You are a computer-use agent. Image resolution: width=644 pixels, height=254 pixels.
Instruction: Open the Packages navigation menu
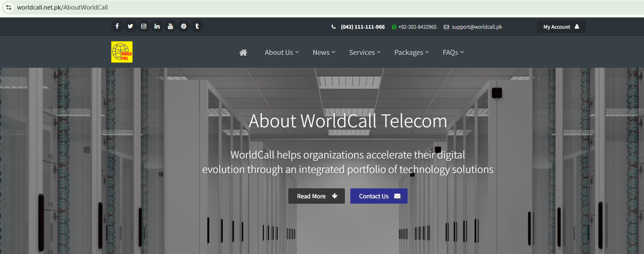tap(411, 52)
